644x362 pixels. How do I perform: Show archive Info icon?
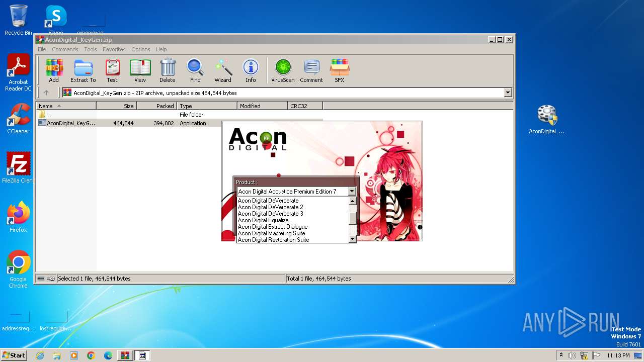[251, 71]
